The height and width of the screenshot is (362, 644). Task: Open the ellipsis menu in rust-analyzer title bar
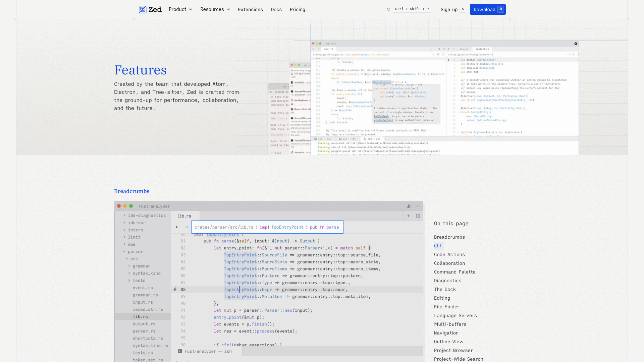pos(418,206)
